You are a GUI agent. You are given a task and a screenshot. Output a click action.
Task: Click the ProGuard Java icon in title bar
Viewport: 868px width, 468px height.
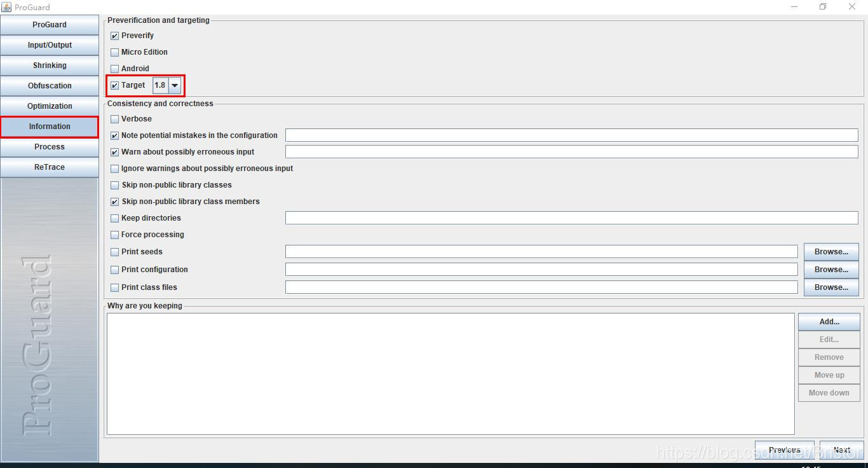(6, 7)
